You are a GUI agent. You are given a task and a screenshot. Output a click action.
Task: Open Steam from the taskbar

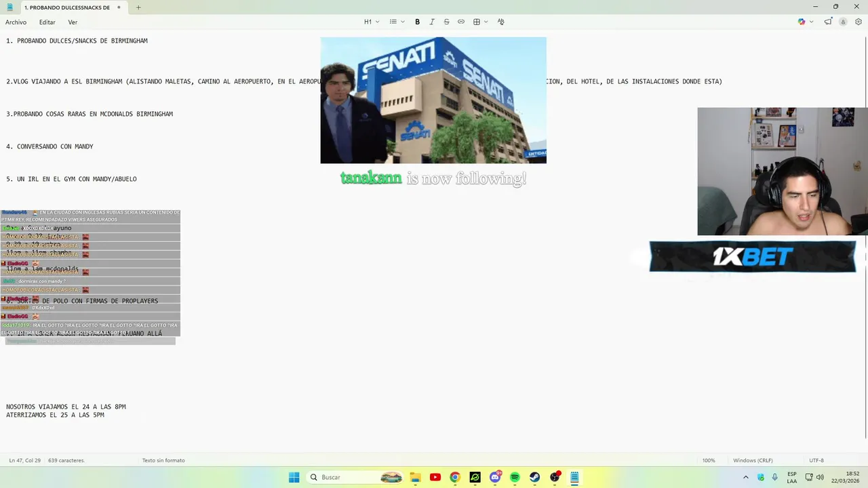coord(534,477)
